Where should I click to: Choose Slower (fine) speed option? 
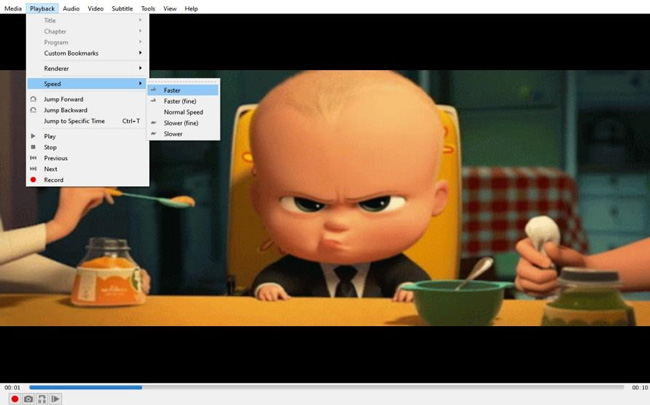point(183,123)
